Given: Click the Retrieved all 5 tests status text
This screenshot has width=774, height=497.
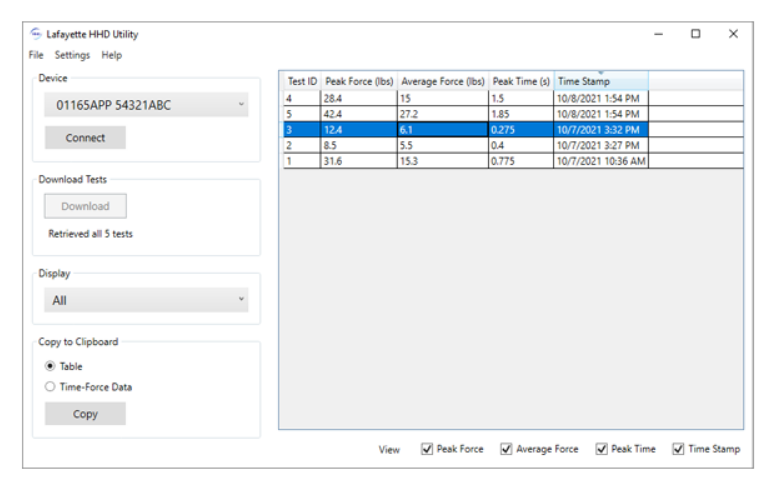Looking at the screenshot, I should [90, 234].
